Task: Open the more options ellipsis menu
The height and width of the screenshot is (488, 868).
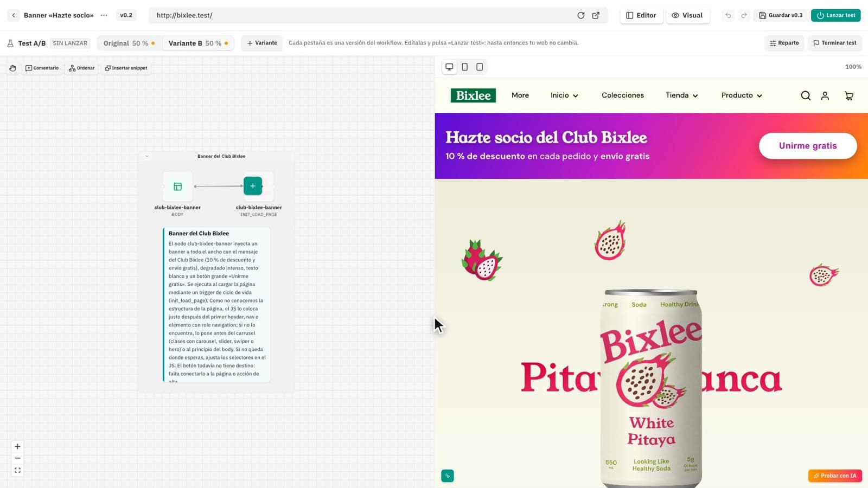Action: click(104, 15)
